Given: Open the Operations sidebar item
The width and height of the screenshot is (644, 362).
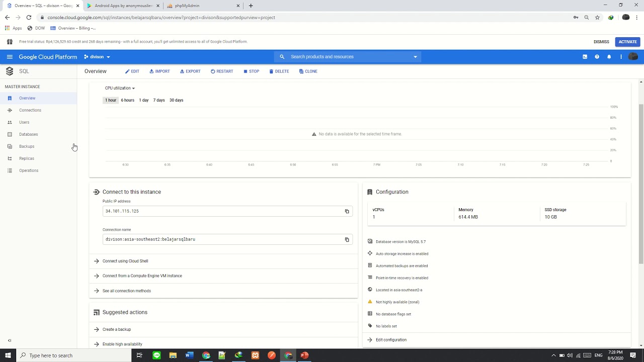Looking at the screenshot, I should 38,170.
